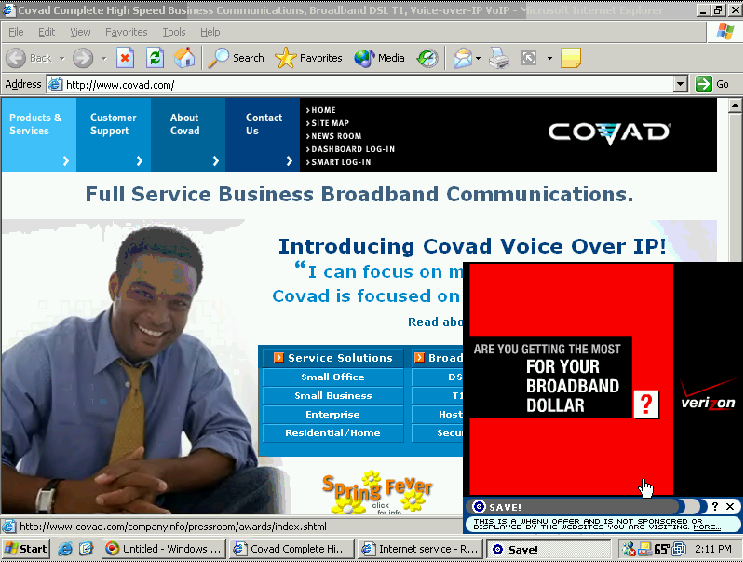Image resolution: width=743 pixels, height=562 pixels.
Task: Open the Forward history dropdown arrow
Action: point(104,59)
